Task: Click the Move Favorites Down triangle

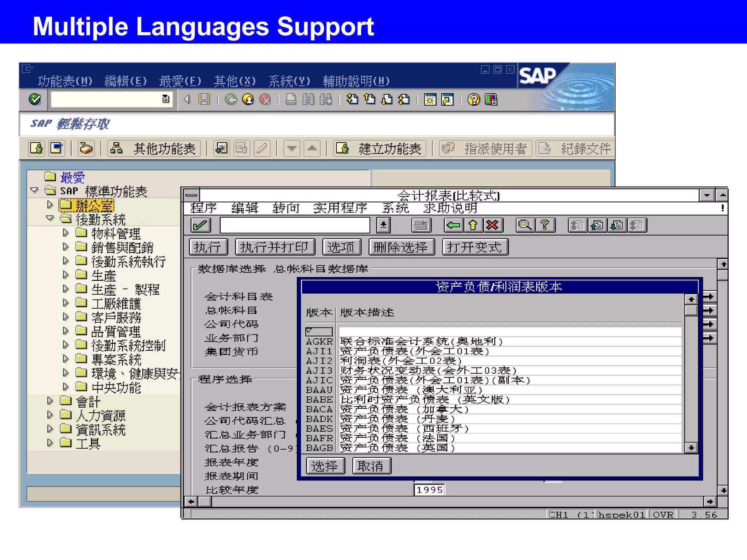Action: 292,148
